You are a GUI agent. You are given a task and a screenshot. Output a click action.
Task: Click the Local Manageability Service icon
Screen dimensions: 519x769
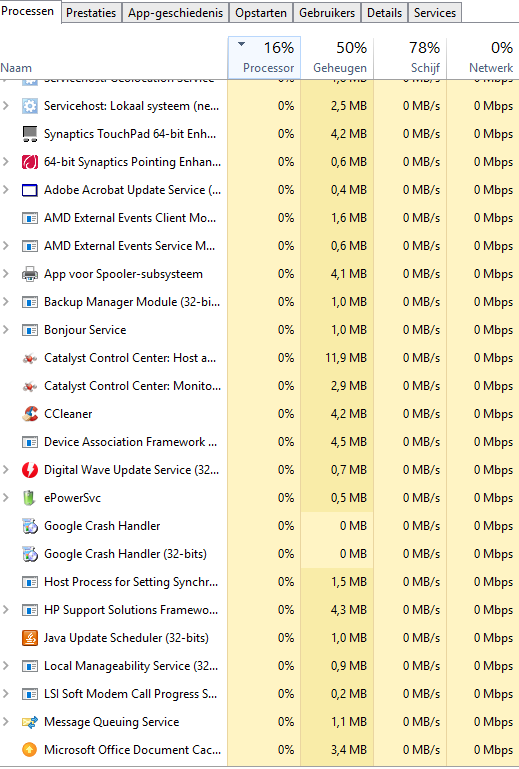(x=30, y=666)
